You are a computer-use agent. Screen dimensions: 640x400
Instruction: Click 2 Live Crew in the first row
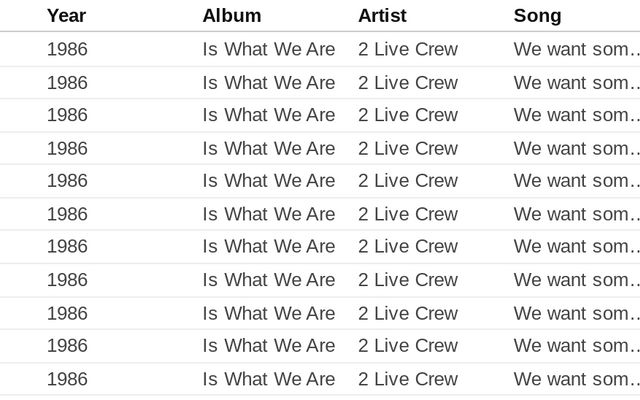[408, 49]
